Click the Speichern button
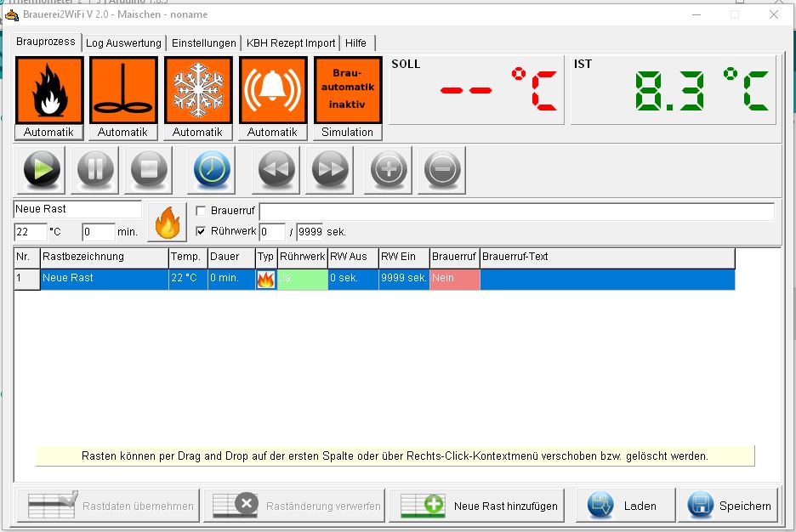Screen dimensions: 796x532 tap(731, 506)
